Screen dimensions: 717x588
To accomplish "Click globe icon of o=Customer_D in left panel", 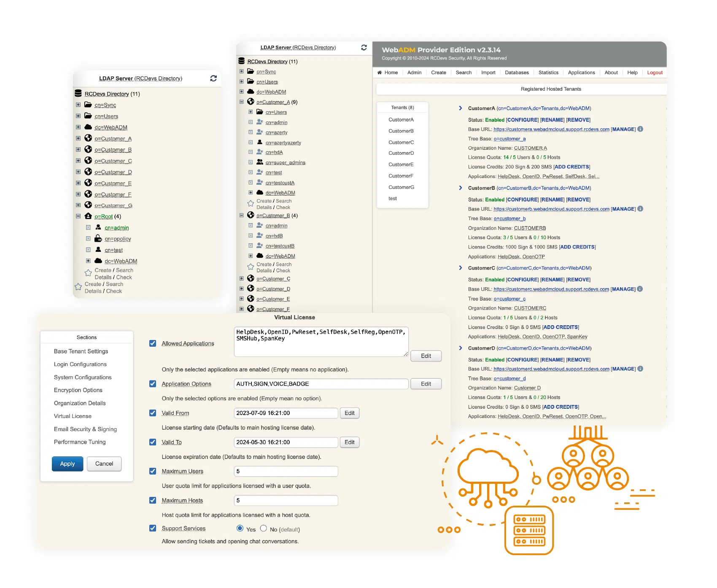I will [x=88, y=172].
